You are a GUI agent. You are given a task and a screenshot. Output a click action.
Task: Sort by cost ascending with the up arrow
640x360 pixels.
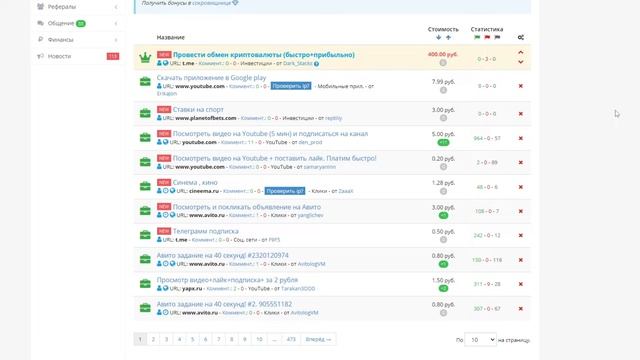[x=448, y=37]
